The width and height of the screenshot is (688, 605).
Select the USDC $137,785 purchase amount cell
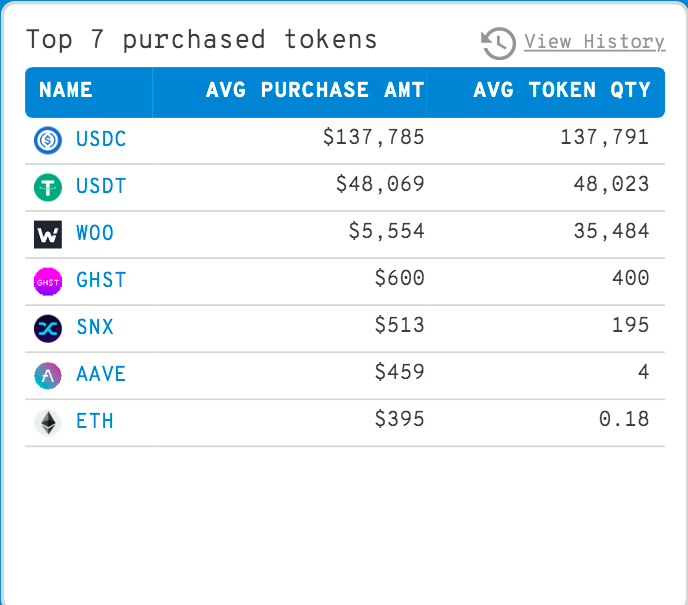pos(373,137)
